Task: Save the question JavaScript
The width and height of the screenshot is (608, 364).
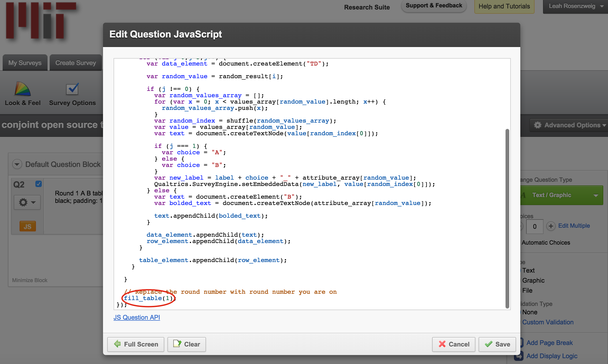Action: coord(497,344)
